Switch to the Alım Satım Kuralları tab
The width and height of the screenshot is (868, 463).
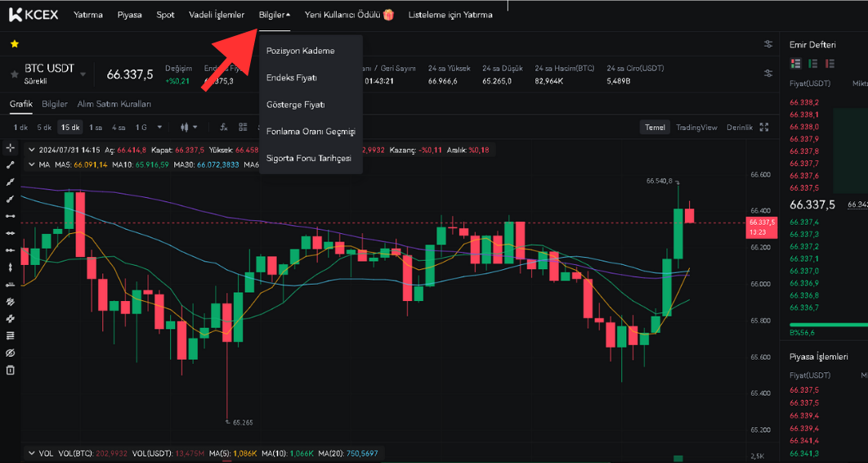click(114, 104)
